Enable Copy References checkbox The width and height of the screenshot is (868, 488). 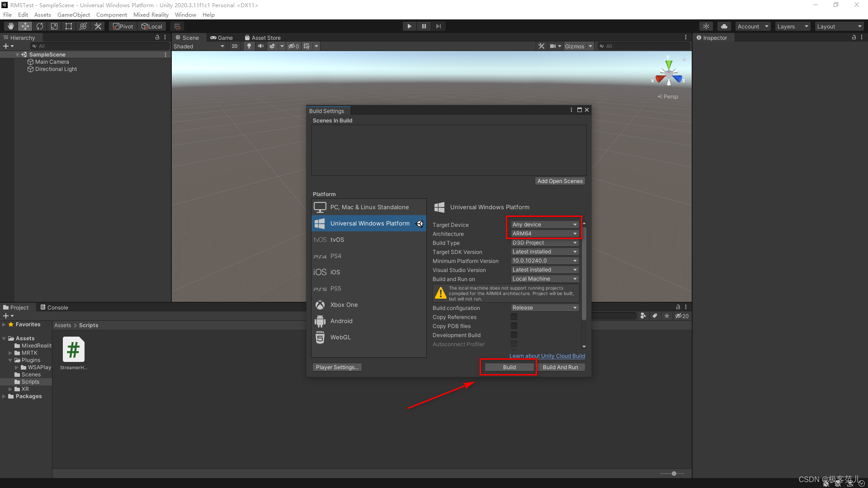tap(514, 316)
